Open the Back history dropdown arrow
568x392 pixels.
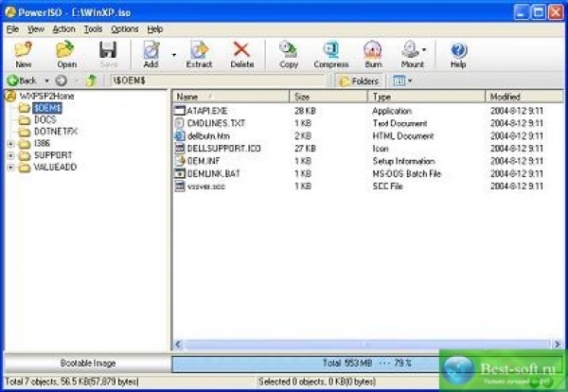[46, 80]
